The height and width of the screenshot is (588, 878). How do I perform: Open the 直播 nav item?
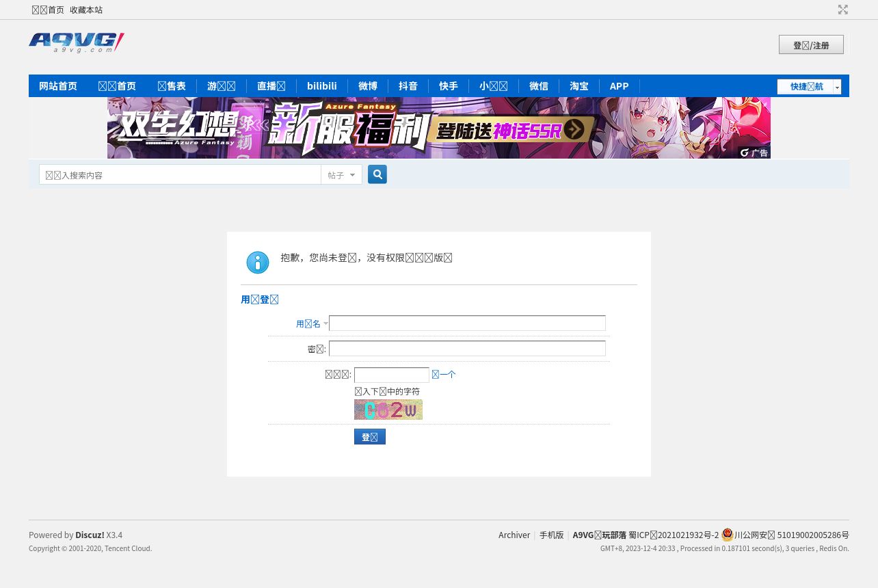pyautogui.click(x=271, y=86)
